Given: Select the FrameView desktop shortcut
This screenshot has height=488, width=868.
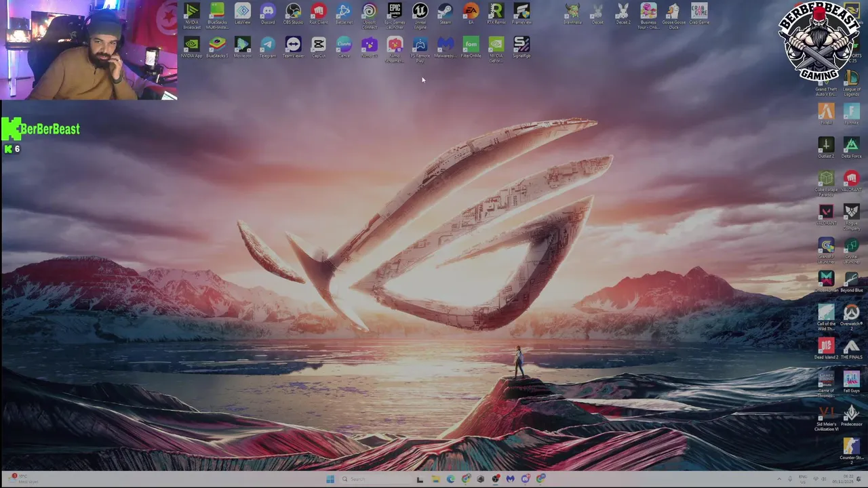Looking at the screenshot, I should coord(521,14).
